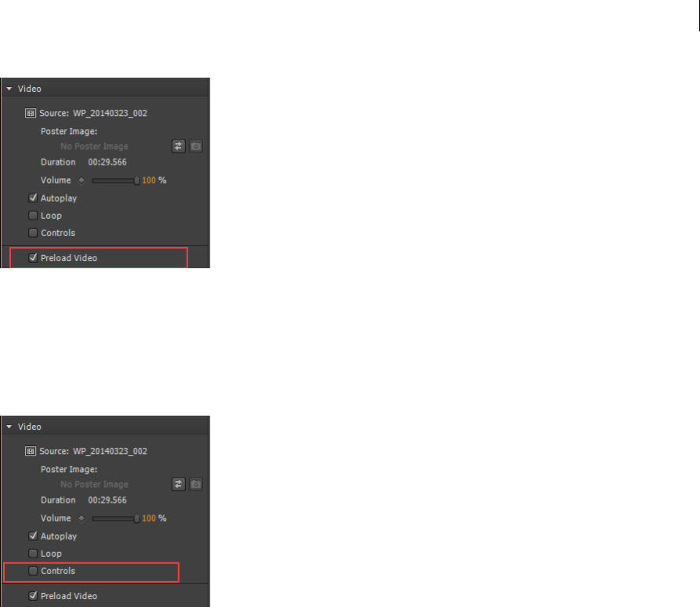
Task: Collapse the lower Video section triangle
Action: (x=9, y=427)
